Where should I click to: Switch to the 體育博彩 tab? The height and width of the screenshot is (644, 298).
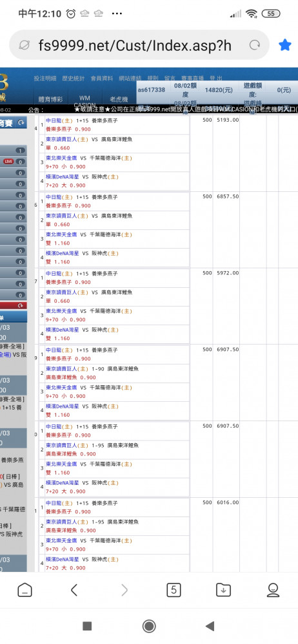(50, 99)
